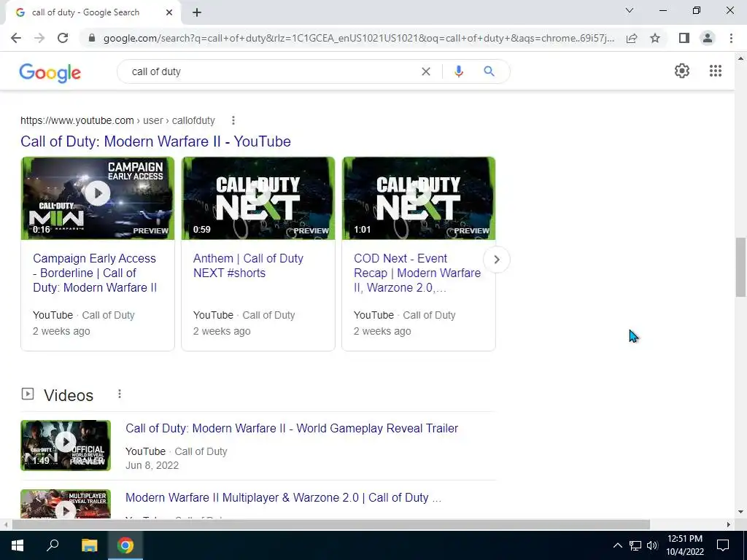Clear the search box text
Image resolution: width=747 pixels, height=560 pixels.
click(426, 71)
